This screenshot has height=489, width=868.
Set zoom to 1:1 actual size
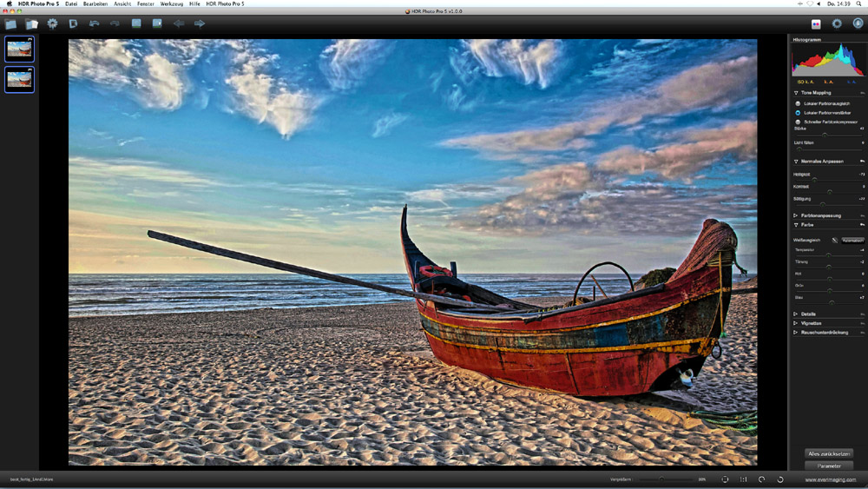pos(744,479)
